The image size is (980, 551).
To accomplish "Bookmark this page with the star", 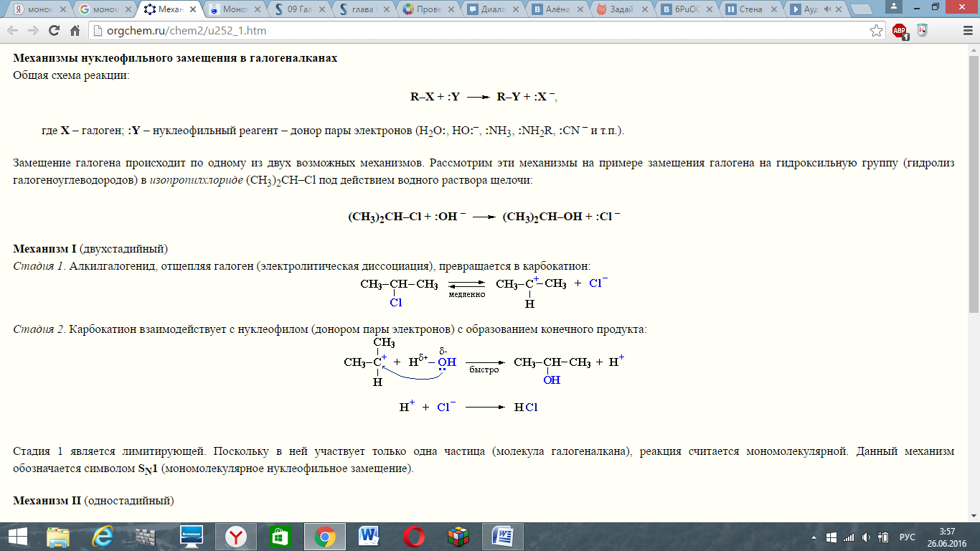I will [876, 31].
